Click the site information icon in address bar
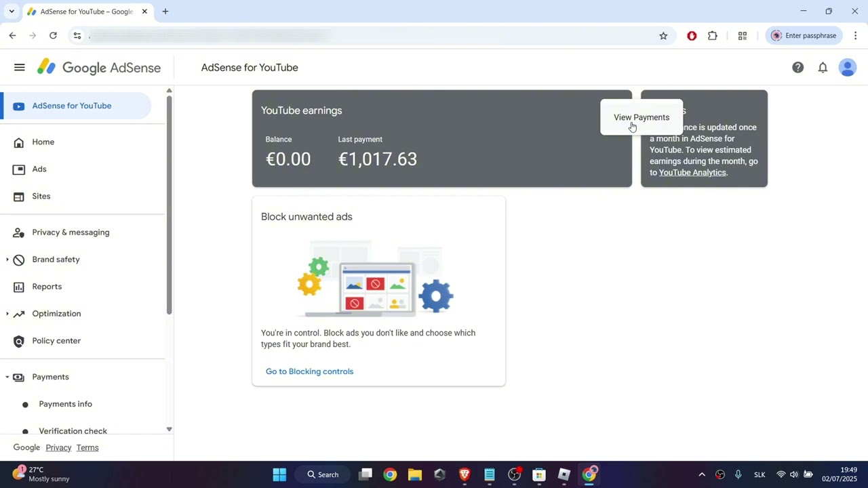Image resolution: width=868 pixels, height=488 pixels. (x=77, y=35)
